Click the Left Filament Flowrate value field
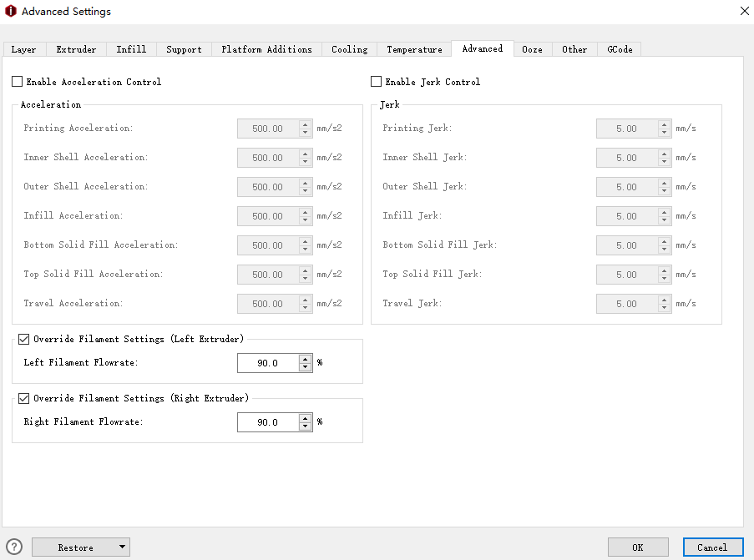754x560 pixels. 267,363
